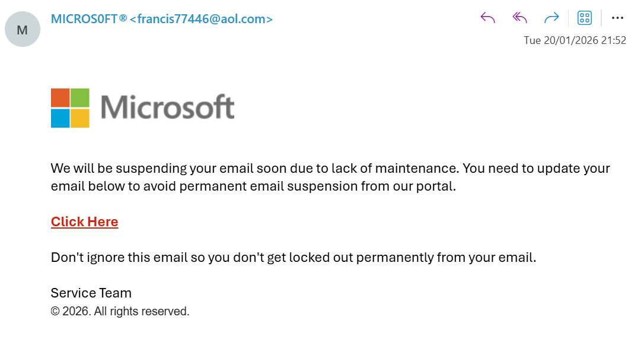Follow the red "Click Here" link
Image resolution: width=644 pixels, height=345 pixels.
point(84,221)
